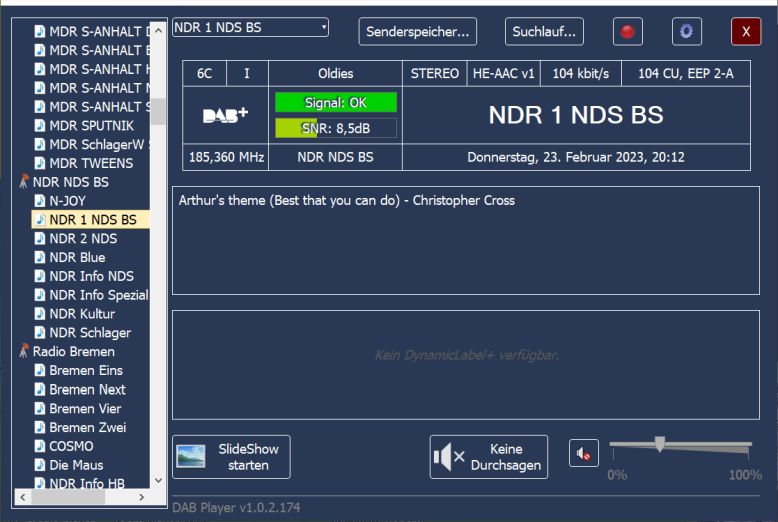Click the song title Arthur's theme text
The height and width of the screenshot is (522, 778).
click(346, 200)
